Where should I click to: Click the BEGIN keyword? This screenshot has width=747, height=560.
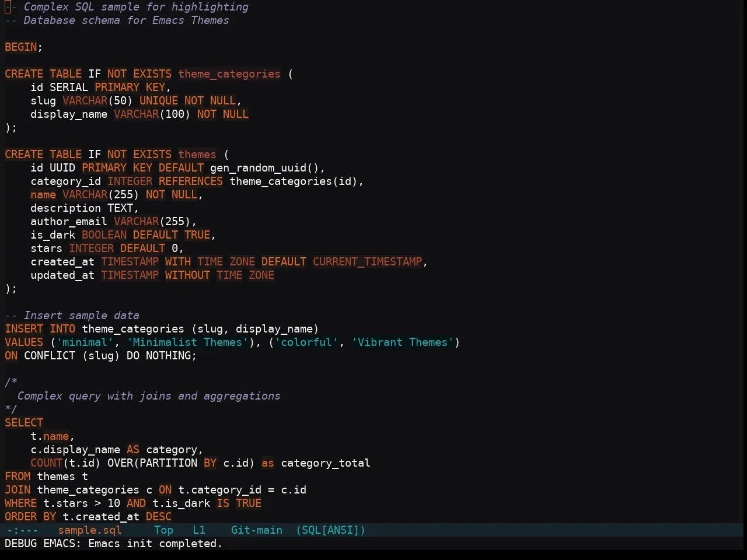(x=21, y=47)
